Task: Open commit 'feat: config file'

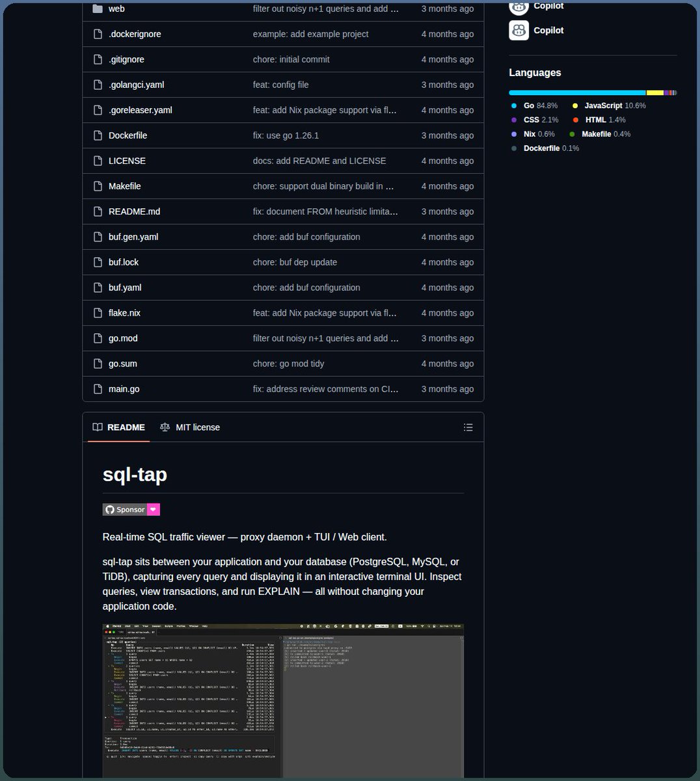Action: [280, 85]
